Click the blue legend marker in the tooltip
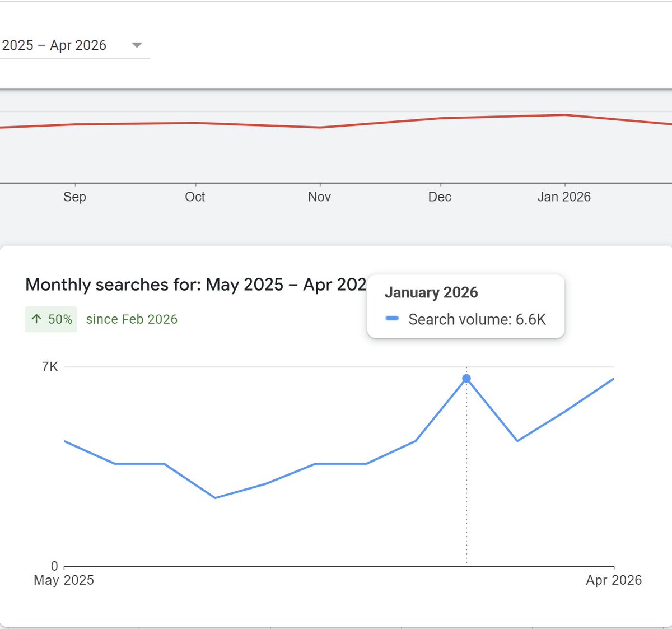The height and width of the screenshot is (629, 672). [x=392, y=319]
